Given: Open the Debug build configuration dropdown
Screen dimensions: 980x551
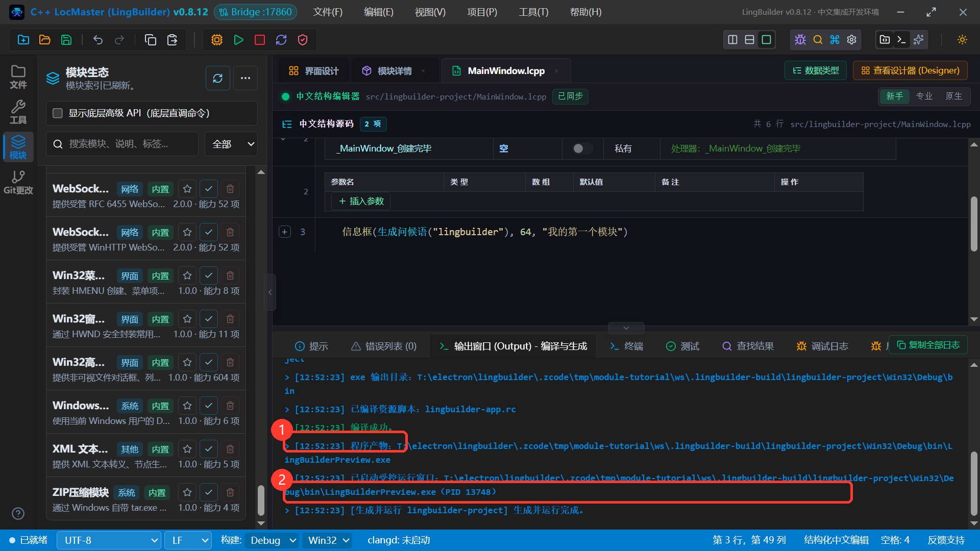Looking at the screenshot, I should (x=272, y=540).
